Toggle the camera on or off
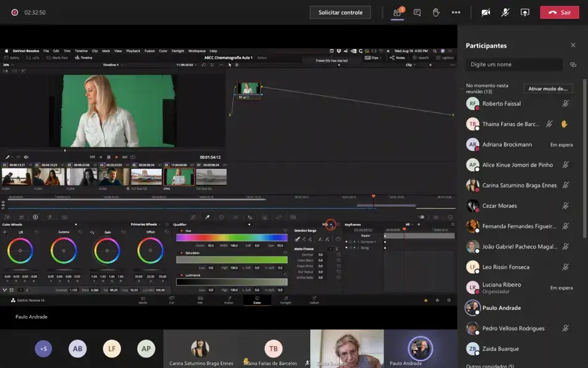The height and width of the screenshot is (368, 588). tap(485, 12)
